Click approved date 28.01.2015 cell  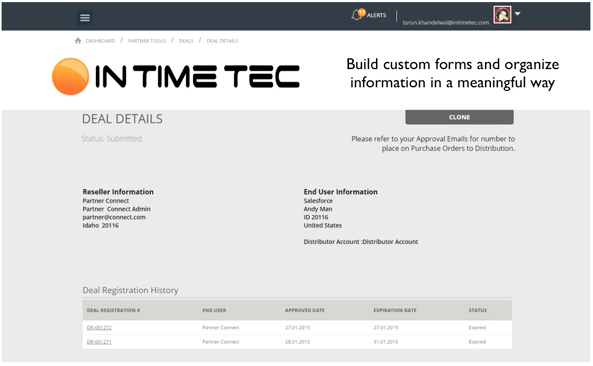297,342
